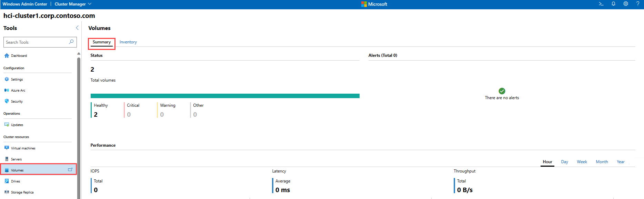644x199 pixels.
Task: Click the Search Tools input field
Action: point(36,42)
